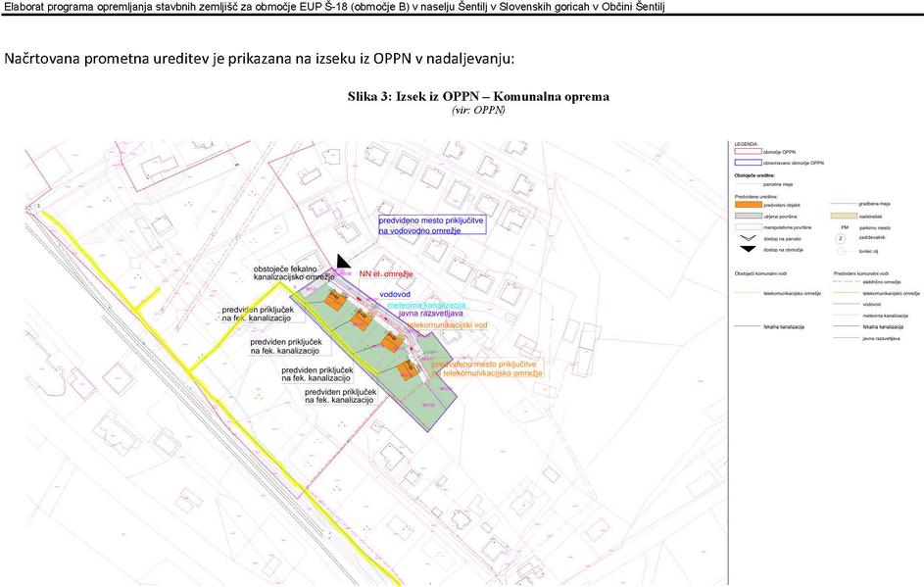This screenshot has width=924, height=587.
Task: Click 'telekomunikacijsko omrežje' under Predvideni komunalni vodi
Action: point(891,294)
